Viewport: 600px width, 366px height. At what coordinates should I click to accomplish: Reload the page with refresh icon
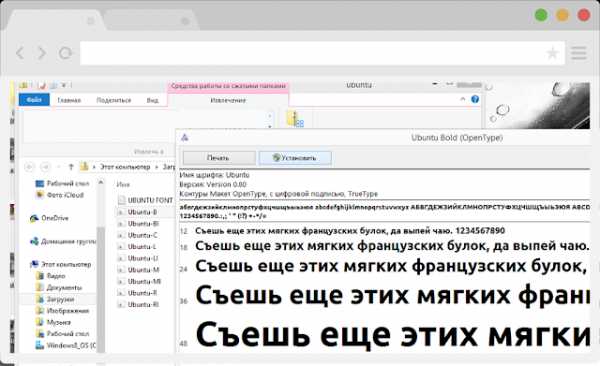65,53
